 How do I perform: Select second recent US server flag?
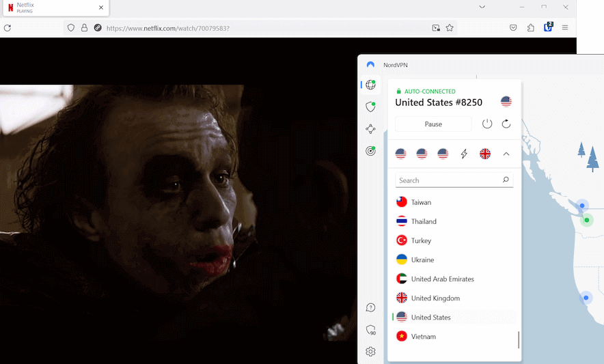point(422,154)
